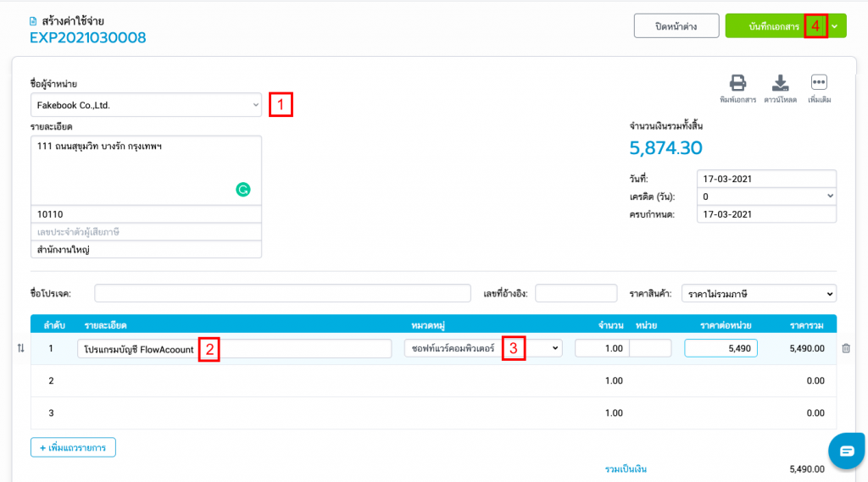Screen dimensions: 868x482
Task: Click the project name input field
Action: point(282,294)
